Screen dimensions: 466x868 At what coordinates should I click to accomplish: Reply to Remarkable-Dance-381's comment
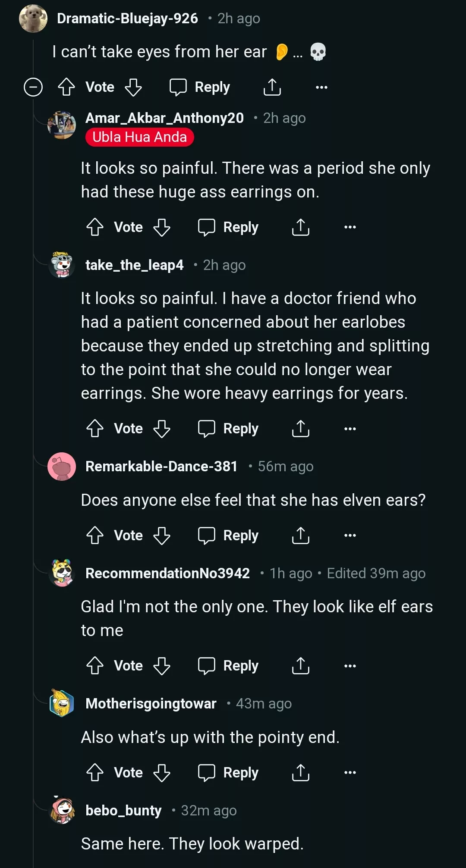pos(228,536)
